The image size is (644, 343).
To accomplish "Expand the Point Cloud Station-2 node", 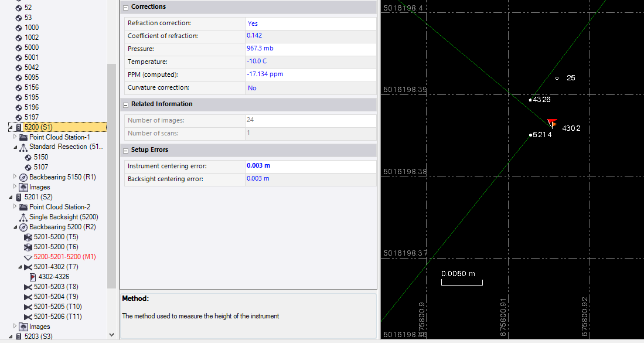I will coord(15,207).
